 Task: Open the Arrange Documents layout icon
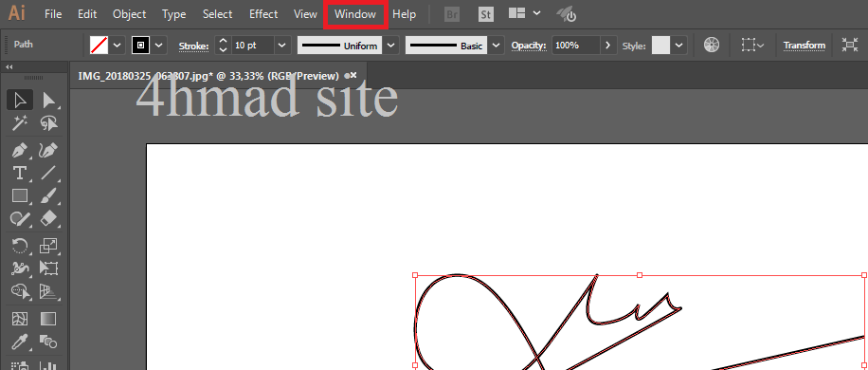tap(517, 13)
